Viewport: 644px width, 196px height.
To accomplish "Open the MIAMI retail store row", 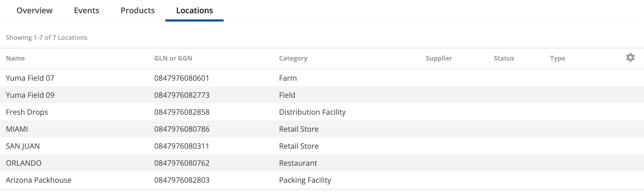I will click(322, 129).
